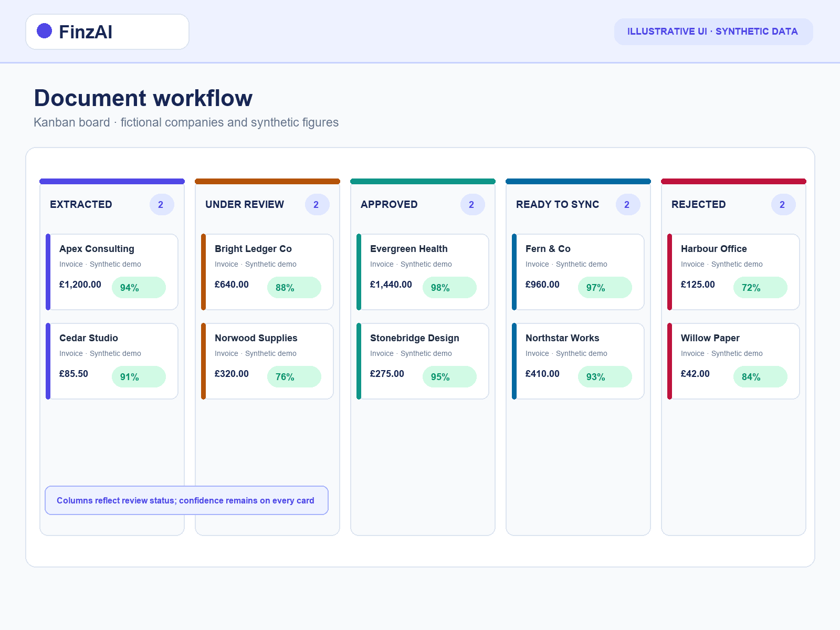Click the 72% confidence pill on Harbour Office

click(760, 287)
